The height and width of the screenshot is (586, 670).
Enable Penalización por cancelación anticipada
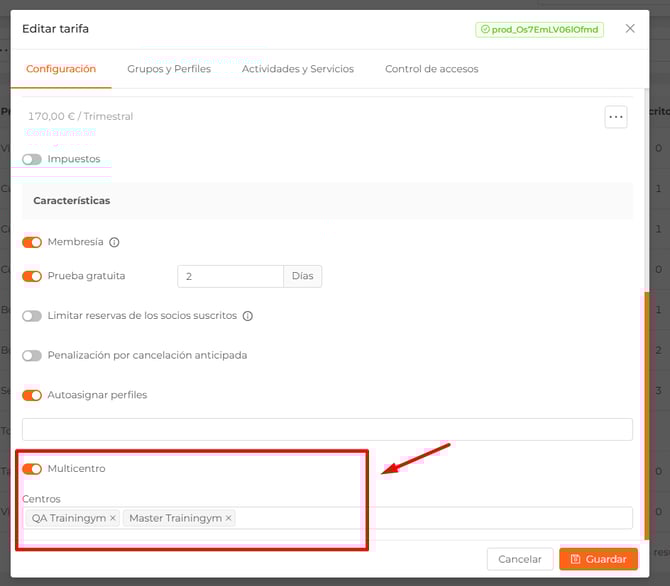pyautogui.click(x=32, y=355)
